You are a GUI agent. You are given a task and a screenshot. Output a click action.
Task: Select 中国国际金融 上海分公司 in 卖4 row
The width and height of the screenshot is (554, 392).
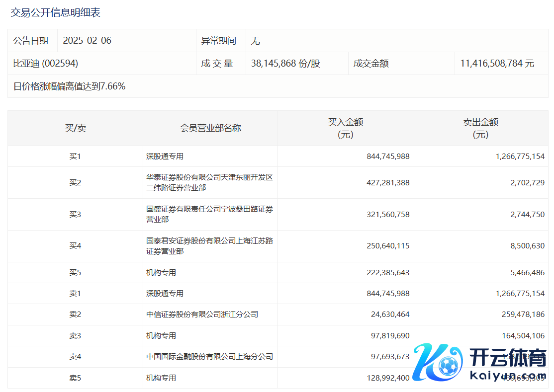tap(209, 357)
